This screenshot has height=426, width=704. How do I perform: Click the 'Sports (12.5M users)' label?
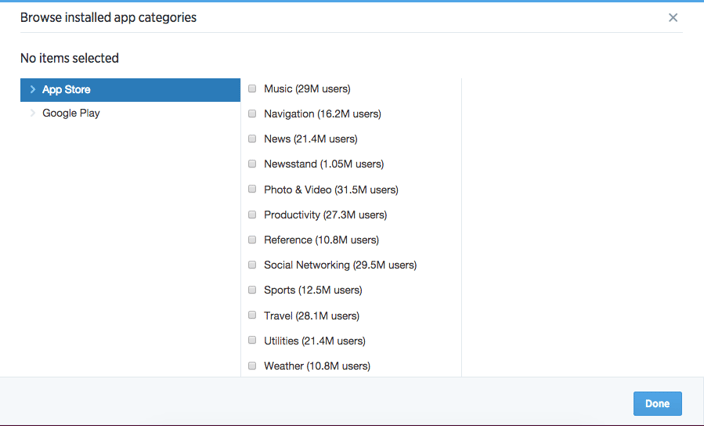pos(313,290)
